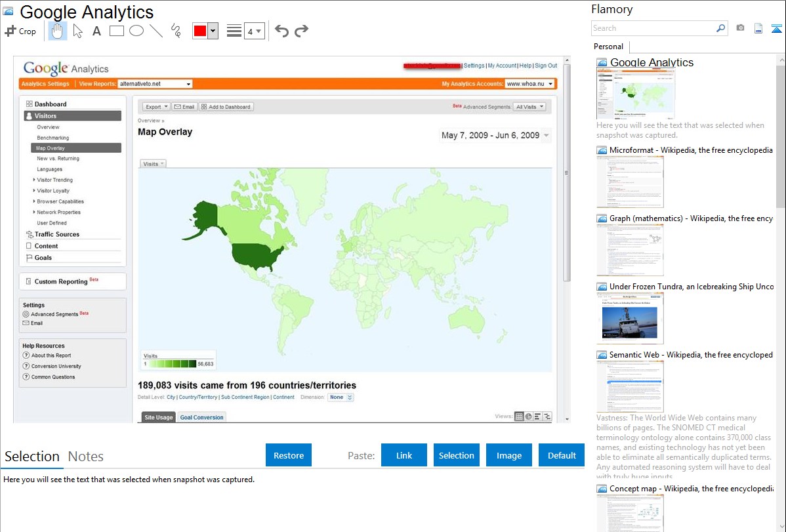The height and width of the screenshot is (532, 786).
Task: Pick the text annotation tool (A)
Action: pos(96,31)
